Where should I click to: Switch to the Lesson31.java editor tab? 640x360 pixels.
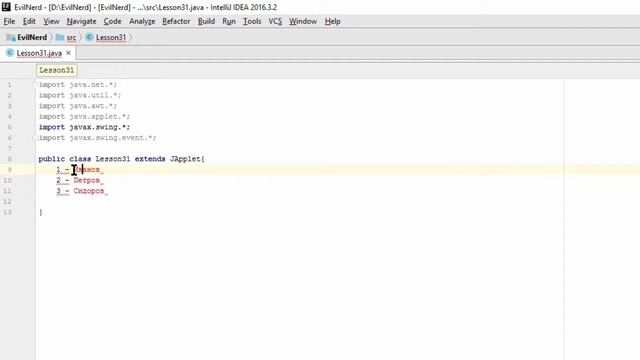[39, 53]
